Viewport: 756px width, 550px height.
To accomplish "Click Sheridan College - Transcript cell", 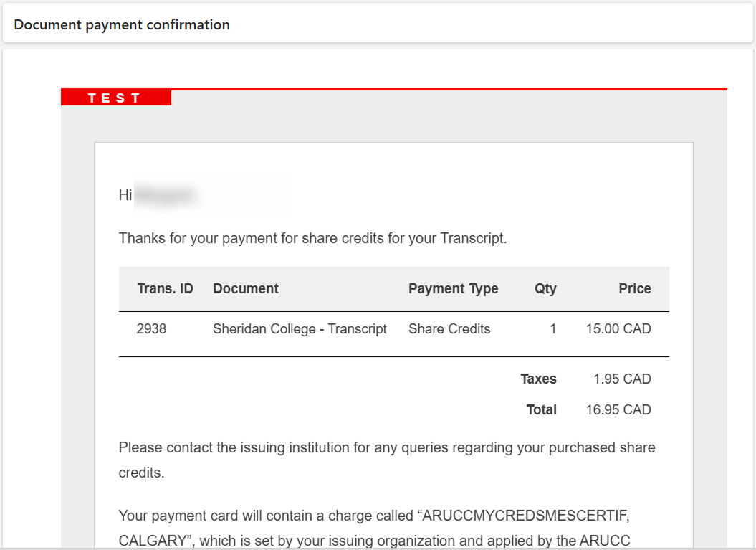I will 300,329.
